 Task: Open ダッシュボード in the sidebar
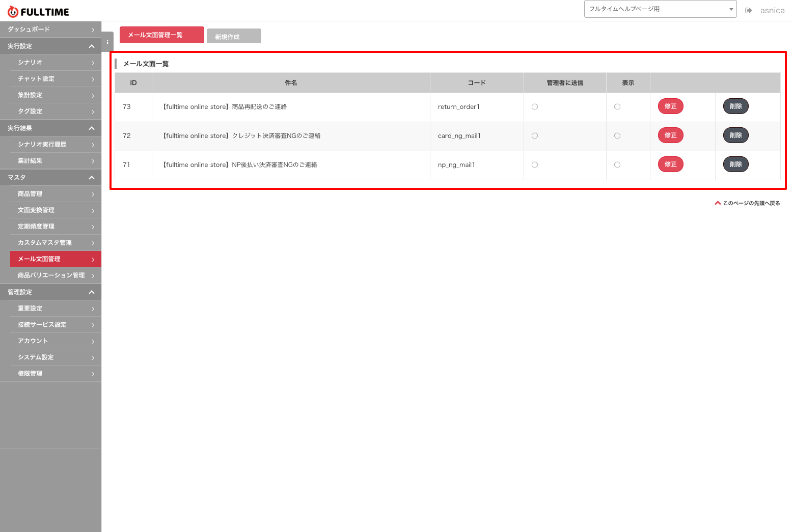pos(50,30)
